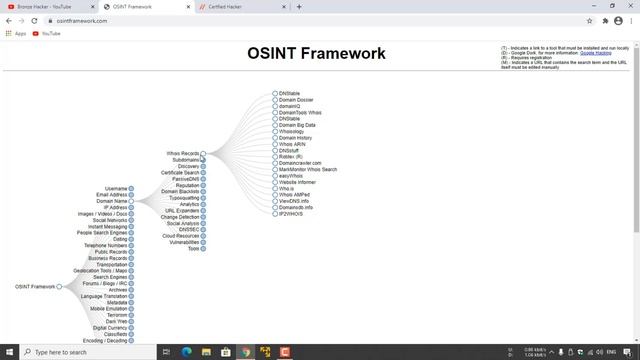This screenshot has width=640, height=360.
Task: Open the Apps bookmarks shortcut
Action: pos(16,33)
